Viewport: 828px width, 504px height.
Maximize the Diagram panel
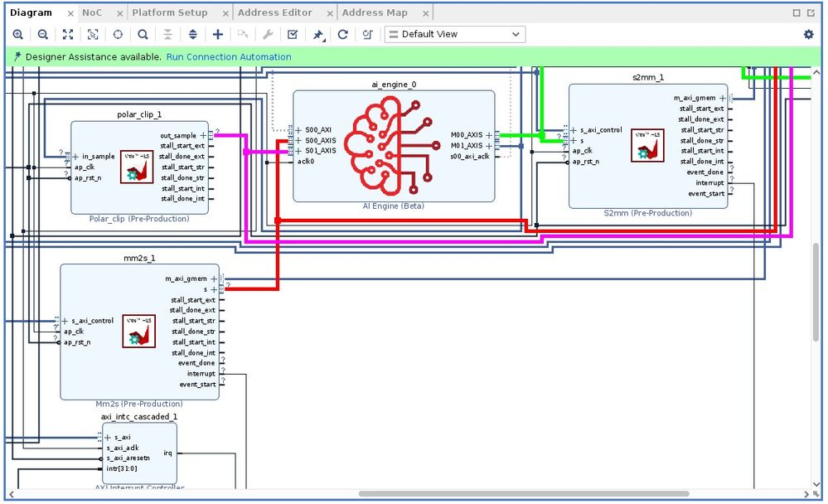pos(797,12)
